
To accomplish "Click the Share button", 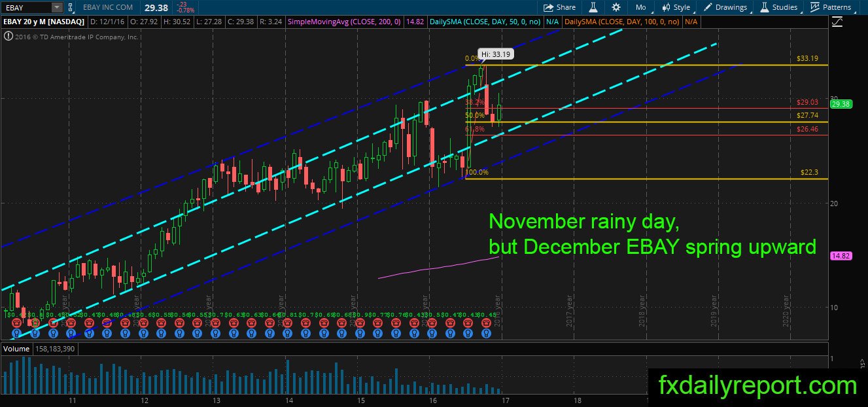I will [560, 7].
